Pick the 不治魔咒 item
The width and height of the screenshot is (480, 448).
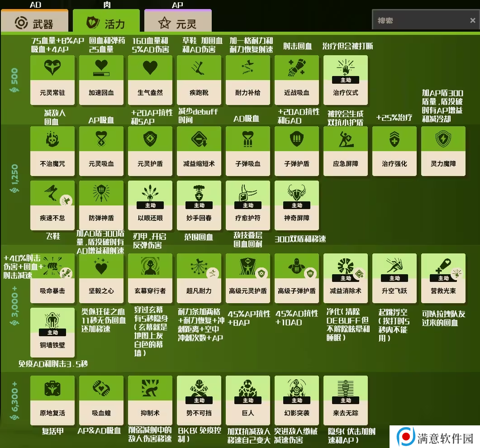(x=52, y=151)
